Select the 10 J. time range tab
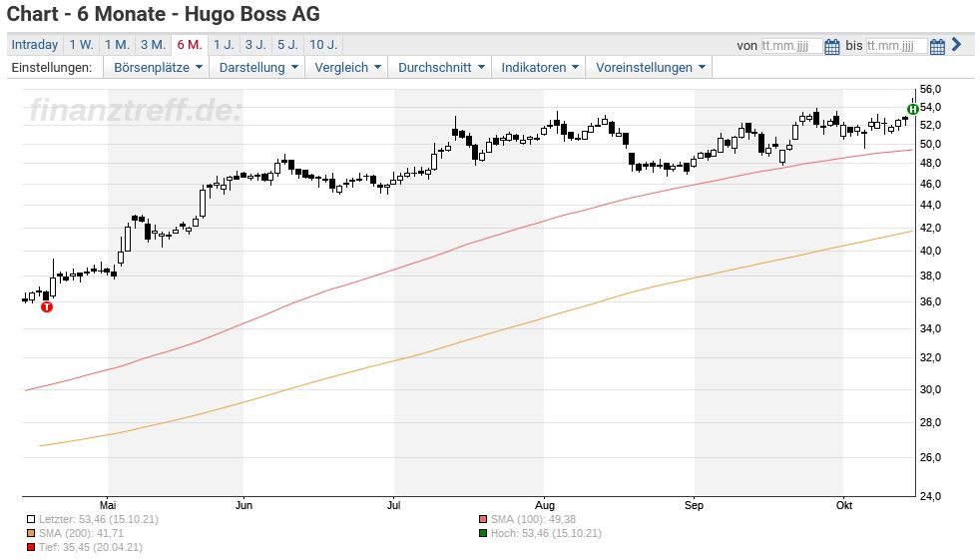 point(323,45)
